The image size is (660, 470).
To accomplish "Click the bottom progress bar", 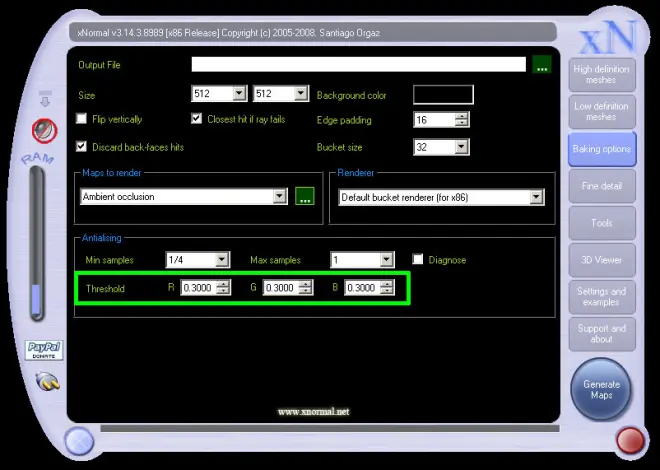I will pos(330,428).
